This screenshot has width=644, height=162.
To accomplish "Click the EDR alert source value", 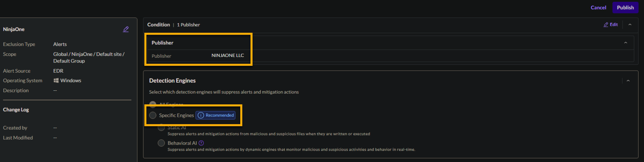I will tap(58, 71).
